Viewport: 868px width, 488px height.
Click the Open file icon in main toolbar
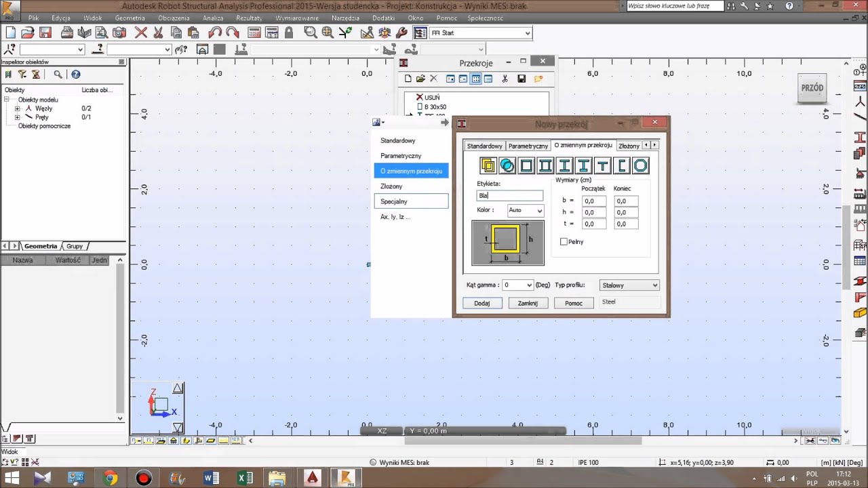click(28, 33)
